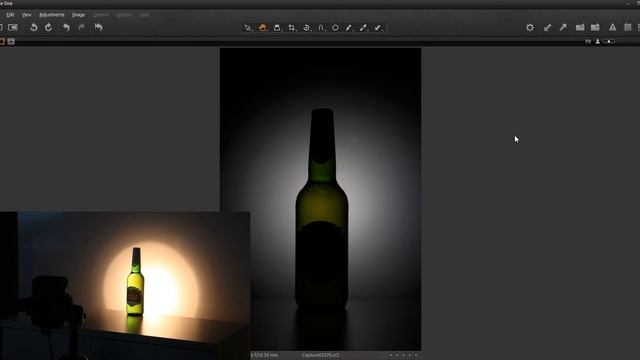Select the Straighten rotation tool
Image resolution: width=640 pixels, height=360 pixels.
click(x=307, y=28)
